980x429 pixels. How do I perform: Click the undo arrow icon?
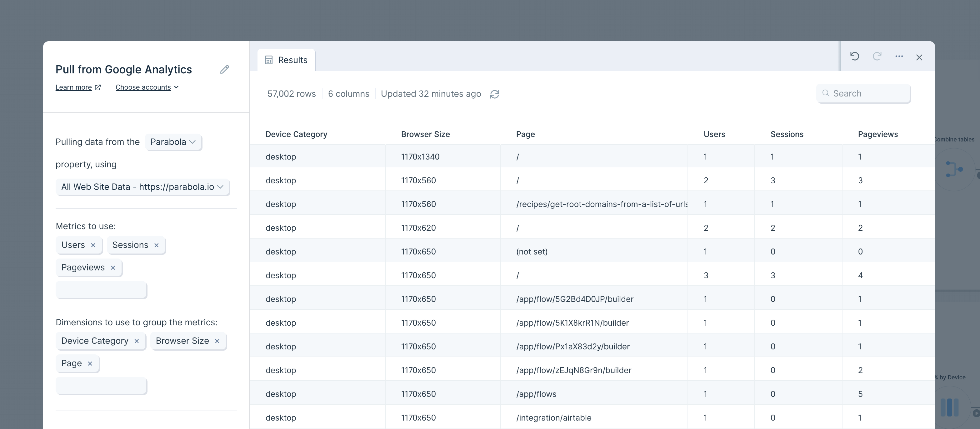pos(854,57)
